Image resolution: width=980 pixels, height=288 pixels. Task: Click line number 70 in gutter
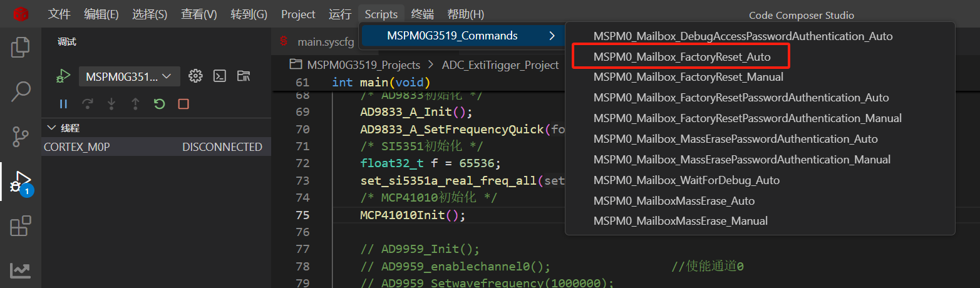tap(302, 130)
